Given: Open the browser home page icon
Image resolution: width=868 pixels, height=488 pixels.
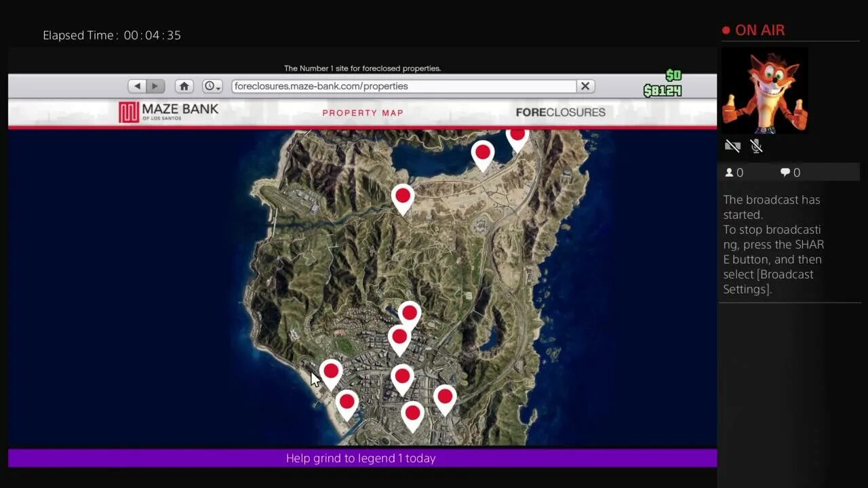Looking at the screenshot, I should [x=184, y=86].
